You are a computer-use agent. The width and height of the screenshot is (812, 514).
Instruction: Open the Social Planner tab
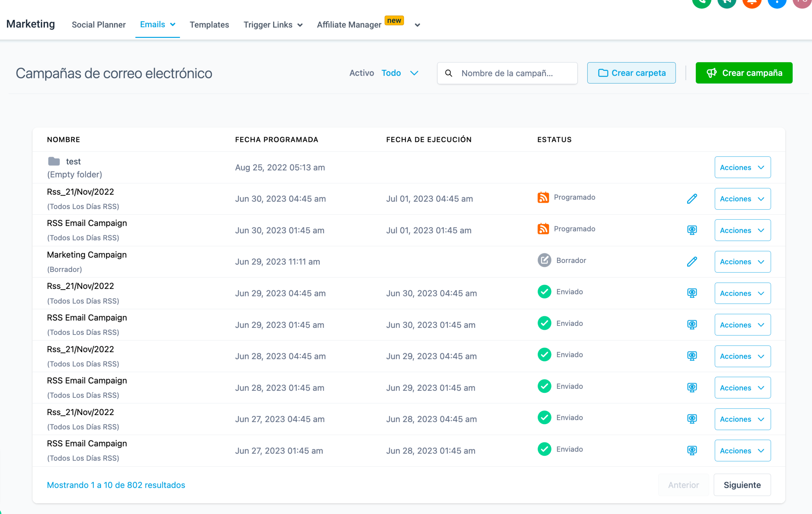pos(99,25)
